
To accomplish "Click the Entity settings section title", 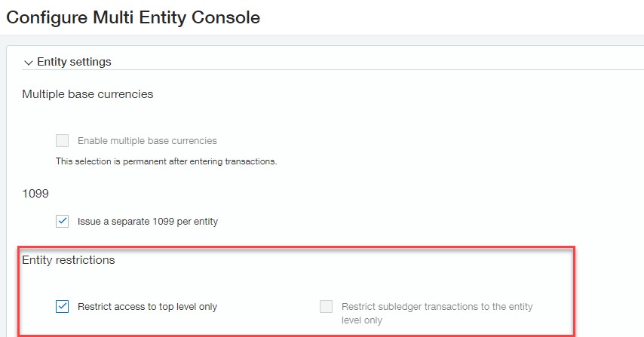I will pos(74,62).
